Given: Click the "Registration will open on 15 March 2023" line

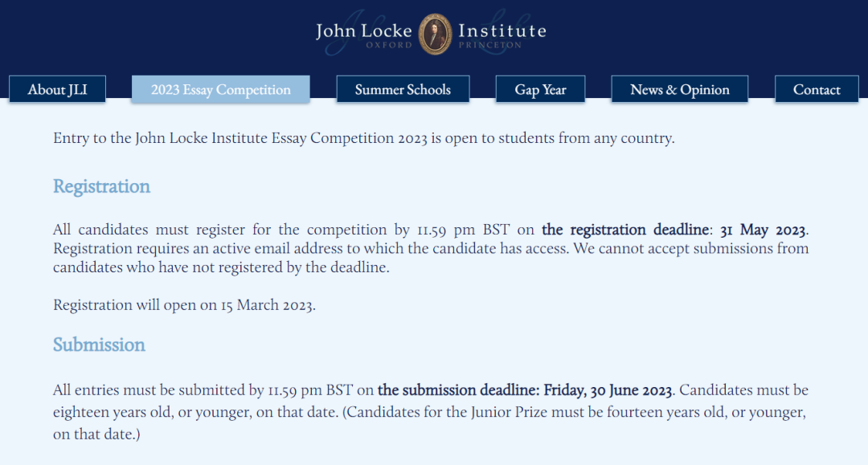Looking at the screenshot, I should pyautogui.click(x=184, y=305).
